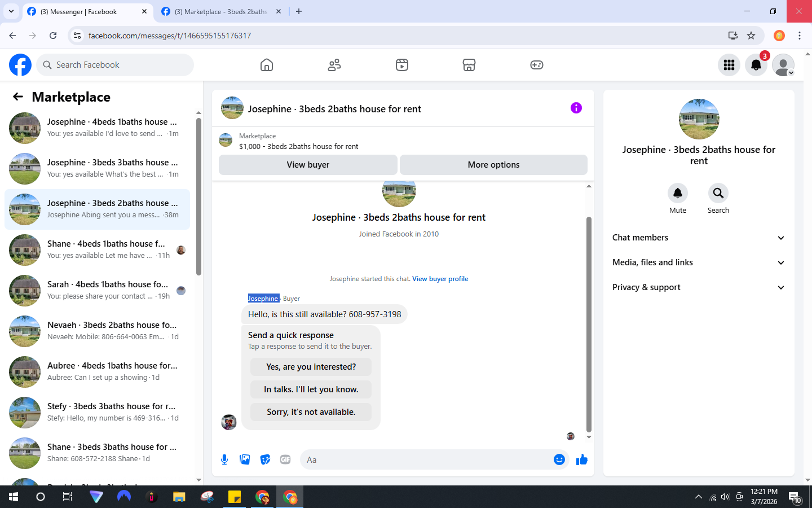
Task: Open Shane 3beds 3baths house conversation
Action: click(97, 453)
